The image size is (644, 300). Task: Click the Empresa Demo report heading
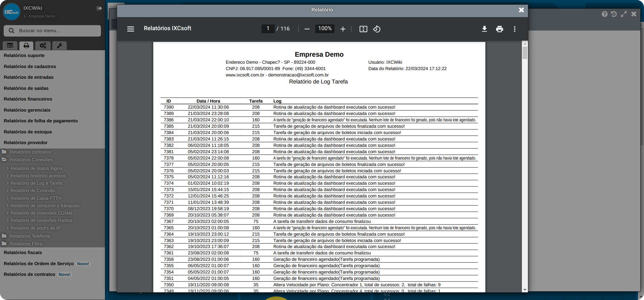click(319, 55)
